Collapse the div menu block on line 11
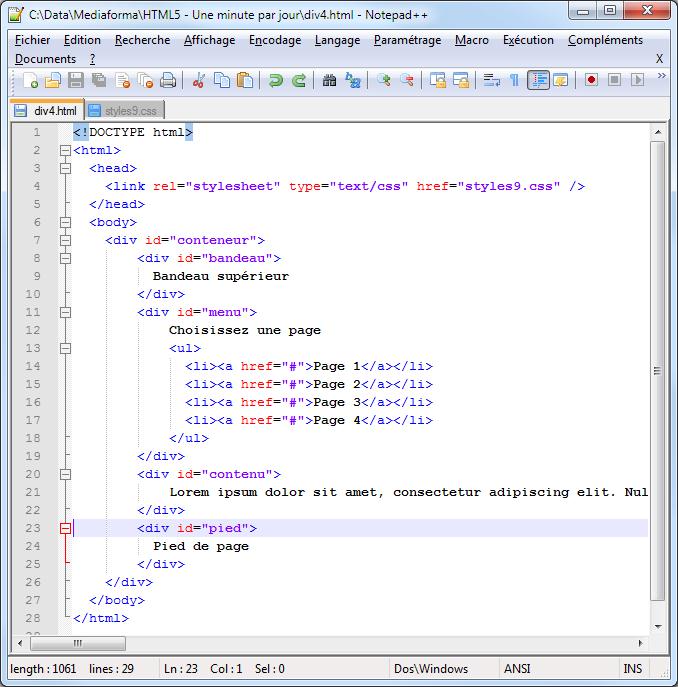The width and height of the screenshot is (678, 687). 65,313
